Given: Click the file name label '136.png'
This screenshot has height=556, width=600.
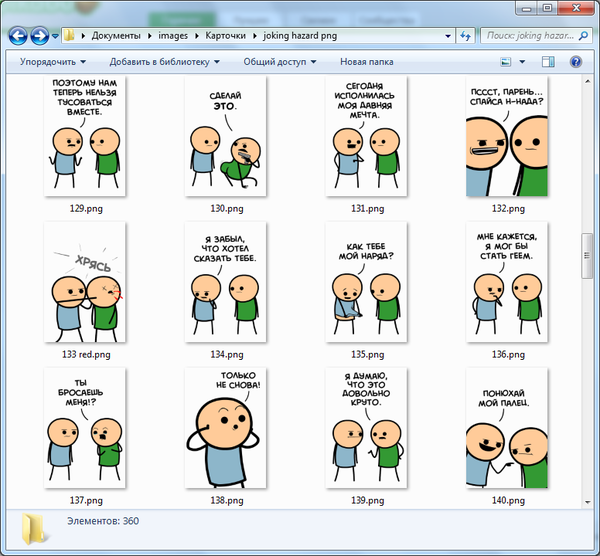Looking at the screenshot, I should coord(508,354).
